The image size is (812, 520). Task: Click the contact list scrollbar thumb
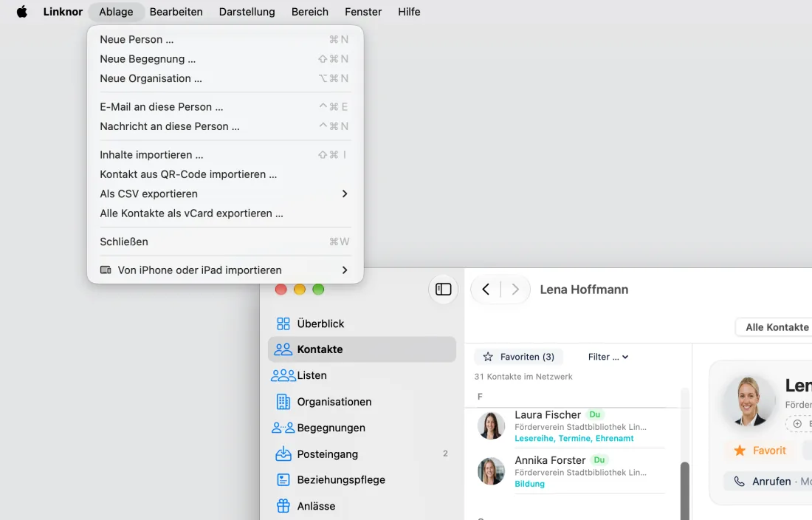pyautogui.click(x=684, y=490)
